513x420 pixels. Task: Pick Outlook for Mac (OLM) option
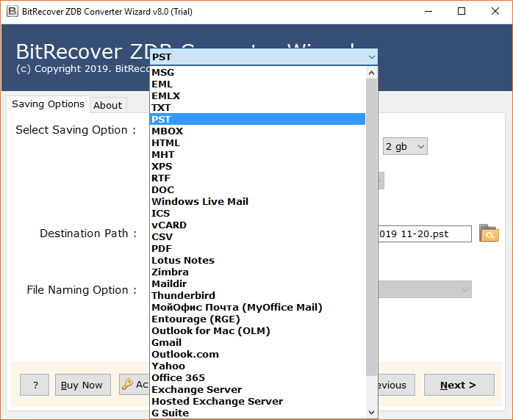(x=257, y=331)
